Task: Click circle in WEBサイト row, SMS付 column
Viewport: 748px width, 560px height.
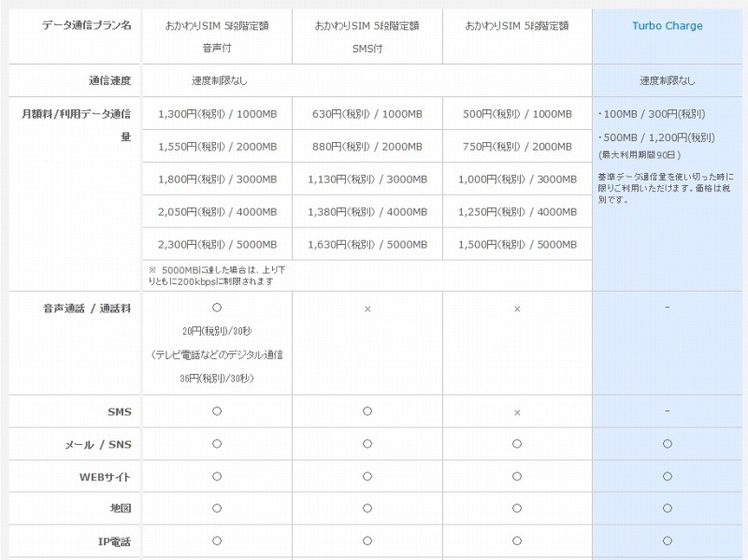Action: pyautogui.click(x=367, y=477)
